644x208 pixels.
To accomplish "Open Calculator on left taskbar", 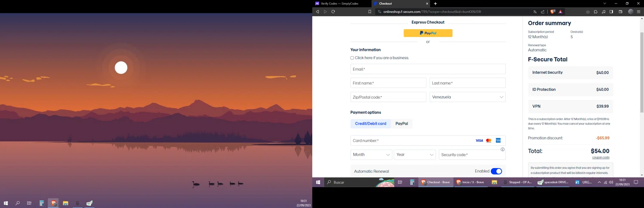I will click(42, 203).
